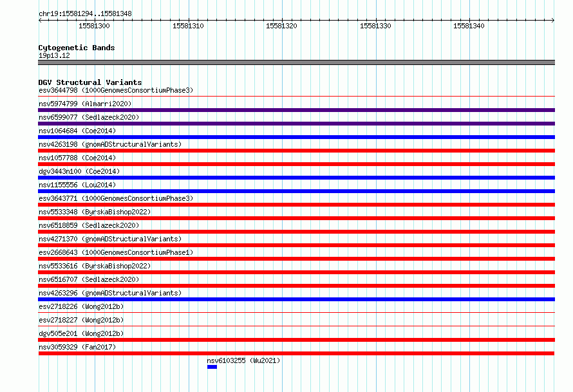The width and height of the screenshot is (573, 392).
Task: Open the nsv6599077 (Sedlazeck2020) label
Action: coord(89,117)
